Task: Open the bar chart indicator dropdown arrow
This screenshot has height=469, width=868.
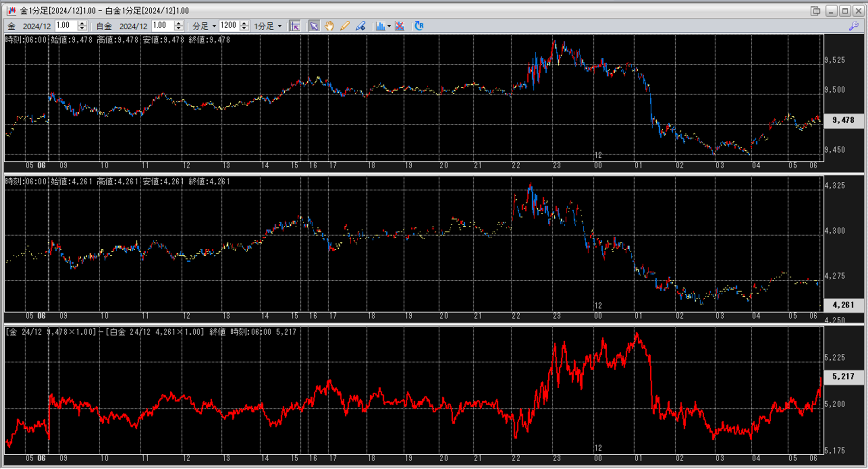Action: [x=389, y=26]
